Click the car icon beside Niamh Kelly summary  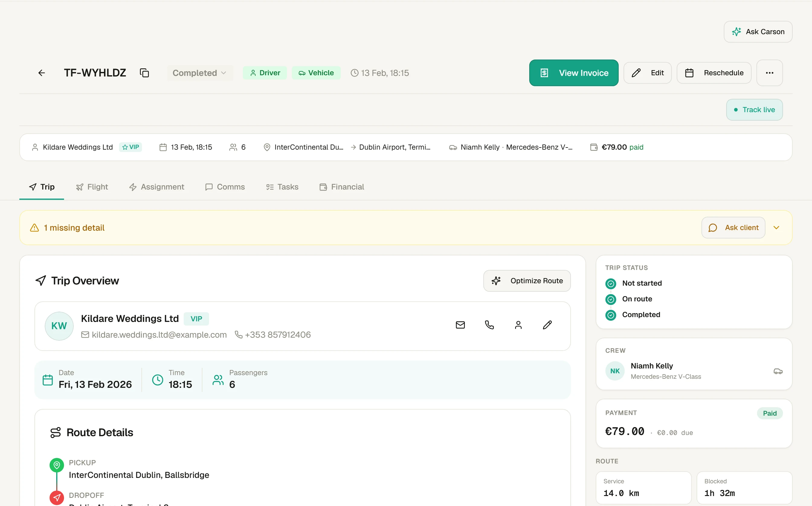(x=453, y=147)
